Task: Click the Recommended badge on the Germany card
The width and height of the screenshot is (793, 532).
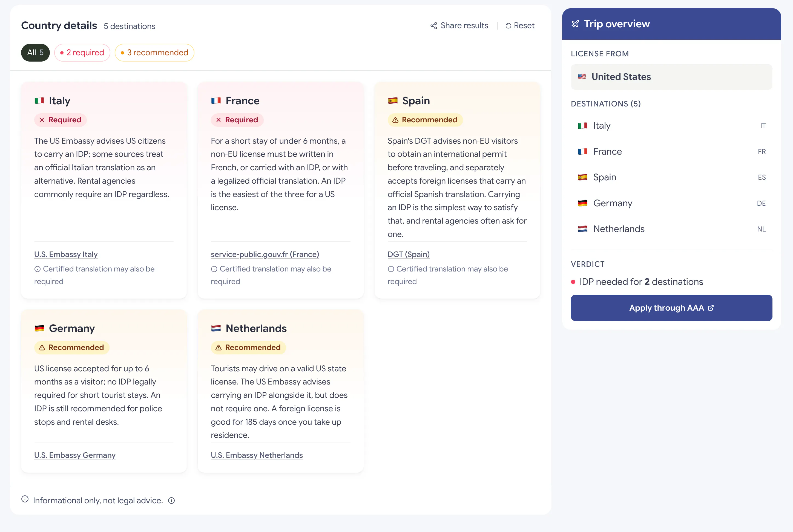Action: click(x=72, y=348)
